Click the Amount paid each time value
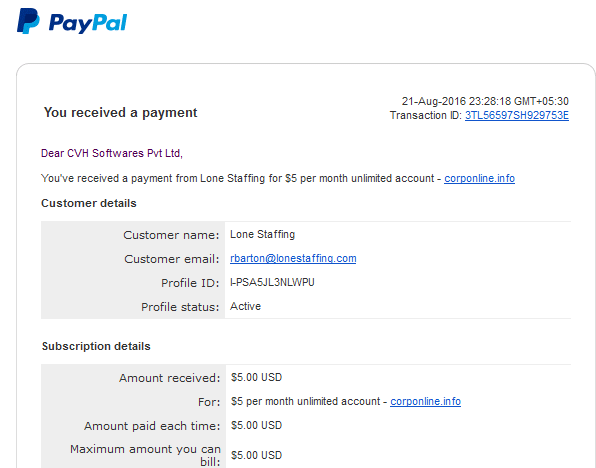 pos(256,425)
